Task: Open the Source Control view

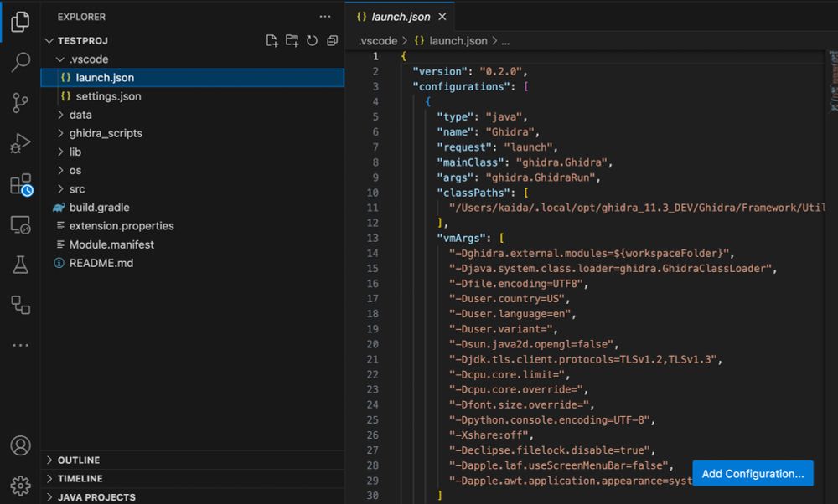Action: 20,102
